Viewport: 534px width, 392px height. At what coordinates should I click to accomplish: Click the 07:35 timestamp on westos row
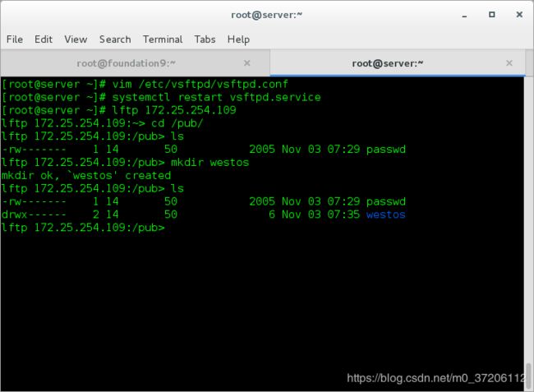(343, 214)
